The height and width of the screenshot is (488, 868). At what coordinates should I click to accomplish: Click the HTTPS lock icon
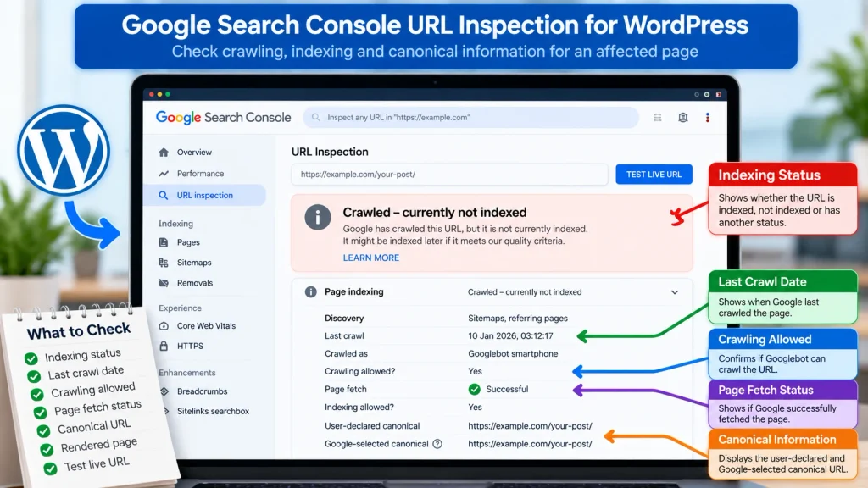[x=164, y=346]
